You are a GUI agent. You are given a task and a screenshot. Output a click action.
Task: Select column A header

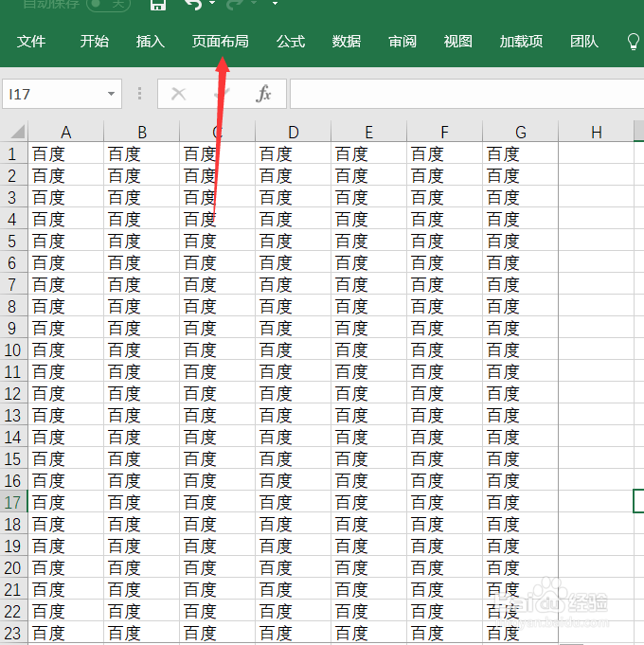(65, 132)
